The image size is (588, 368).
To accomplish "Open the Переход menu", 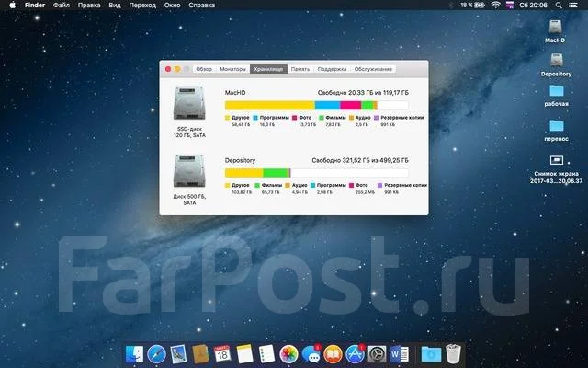I will point(142,6).
